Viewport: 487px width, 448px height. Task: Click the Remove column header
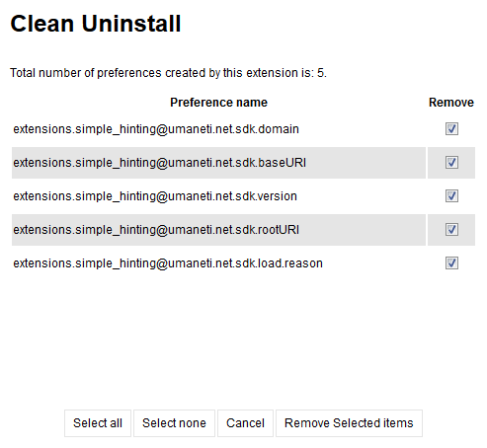point(451,103)
